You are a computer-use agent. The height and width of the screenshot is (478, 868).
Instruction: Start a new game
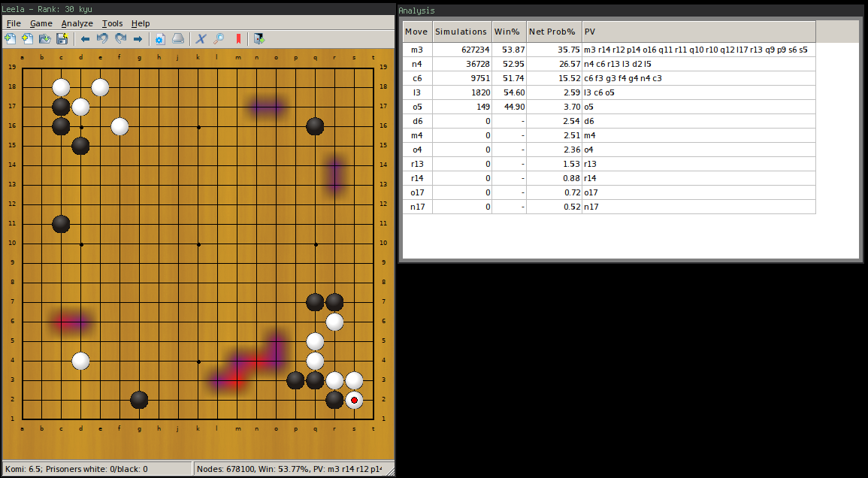point(10,38)
